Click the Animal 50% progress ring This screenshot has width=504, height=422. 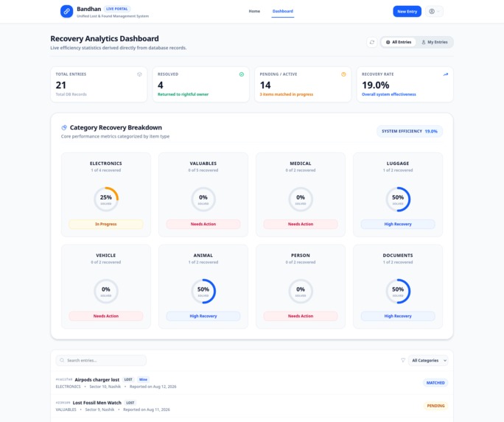coord(203,292)
